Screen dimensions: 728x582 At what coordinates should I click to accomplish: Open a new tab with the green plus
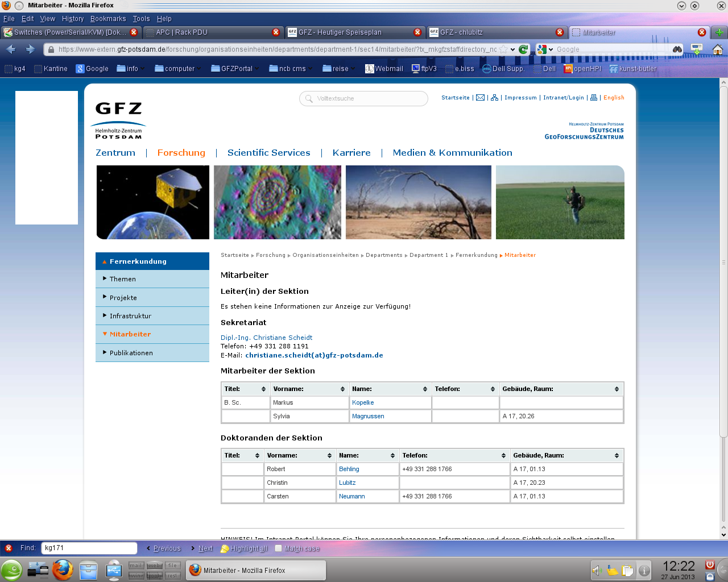(x=719, y=32)
